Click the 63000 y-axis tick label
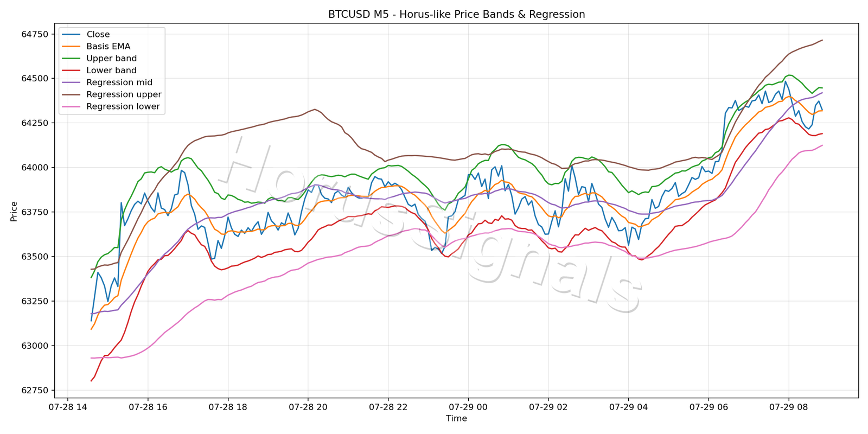 36,346
